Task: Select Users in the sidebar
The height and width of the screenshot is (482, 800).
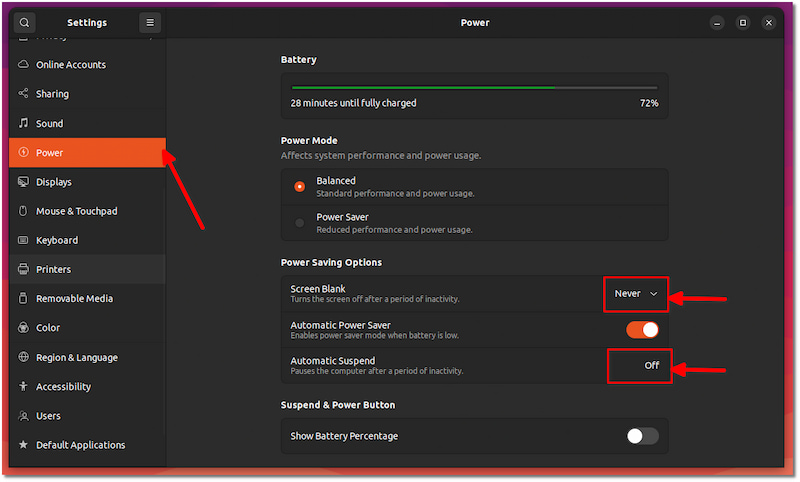Action: (87, 416)
